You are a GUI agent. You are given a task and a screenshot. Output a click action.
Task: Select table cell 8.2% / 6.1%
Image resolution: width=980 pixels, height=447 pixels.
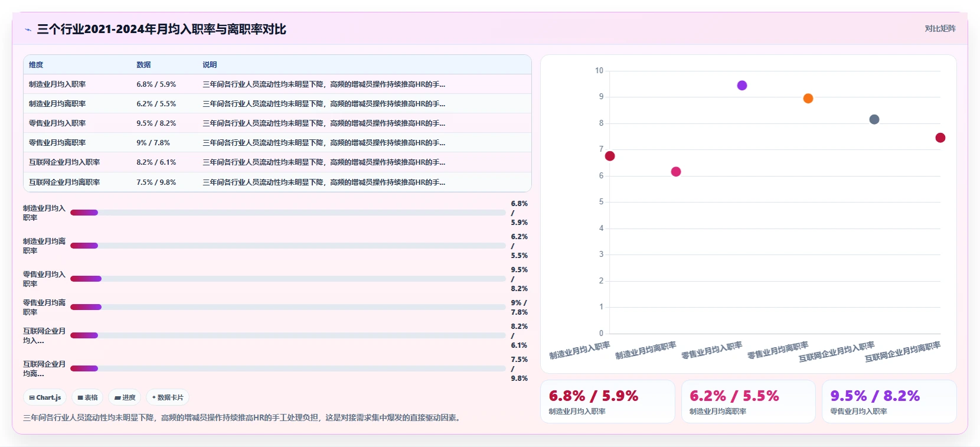tap(156, 162)
